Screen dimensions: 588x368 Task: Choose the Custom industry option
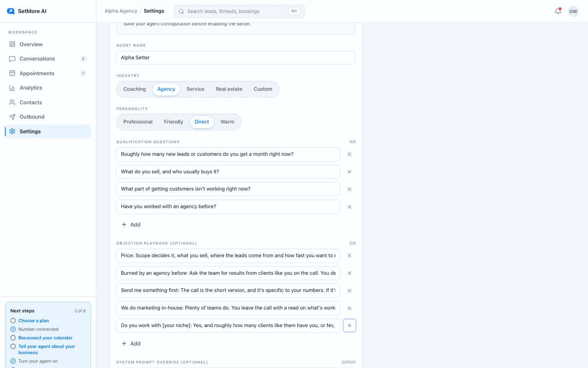pyautogui.click(x=263, y=89)
